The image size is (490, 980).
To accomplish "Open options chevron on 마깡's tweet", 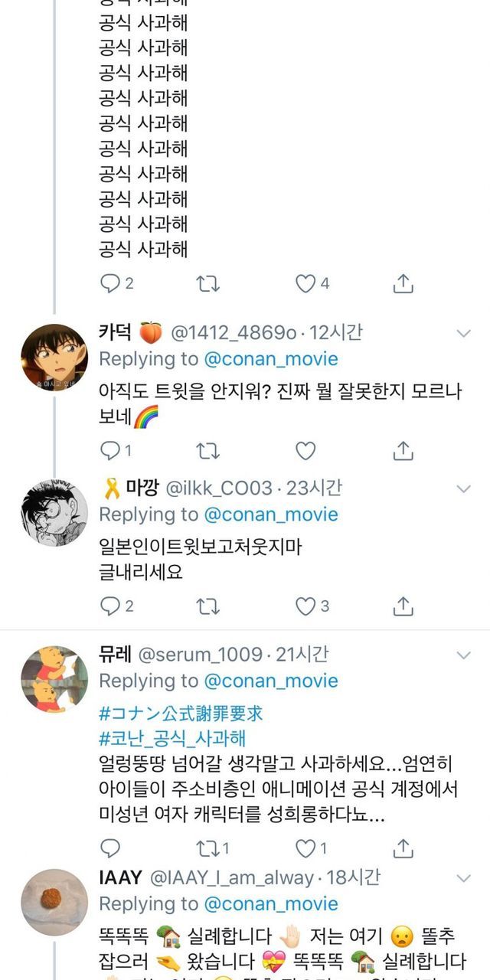I will coord(463,488).
